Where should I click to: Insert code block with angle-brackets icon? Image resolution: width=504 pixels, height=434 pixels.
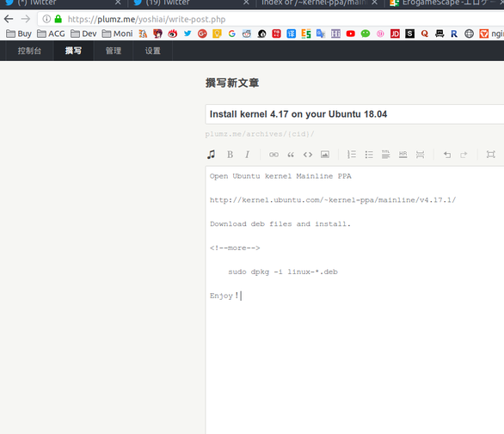point(308,155)
